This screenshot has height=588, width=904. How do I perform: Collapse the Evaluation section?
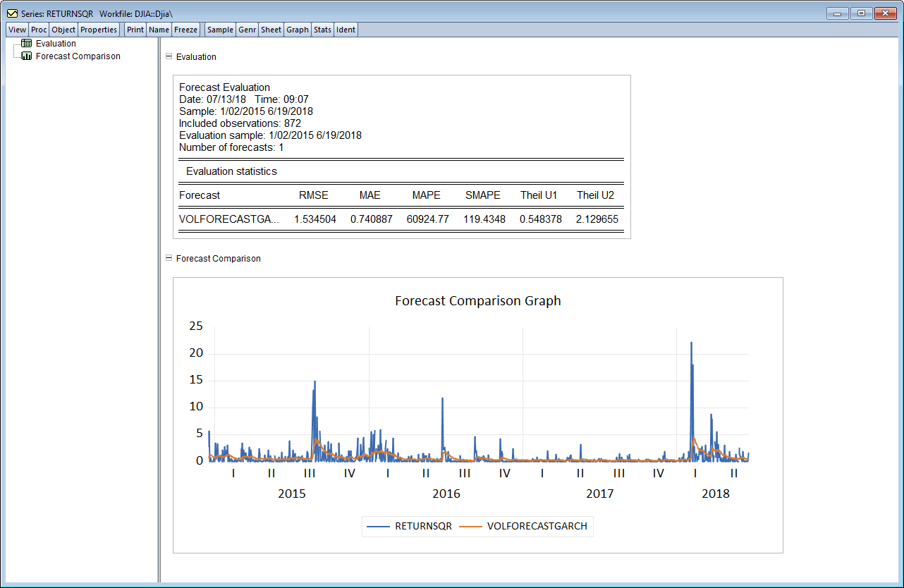pos(169,56)
